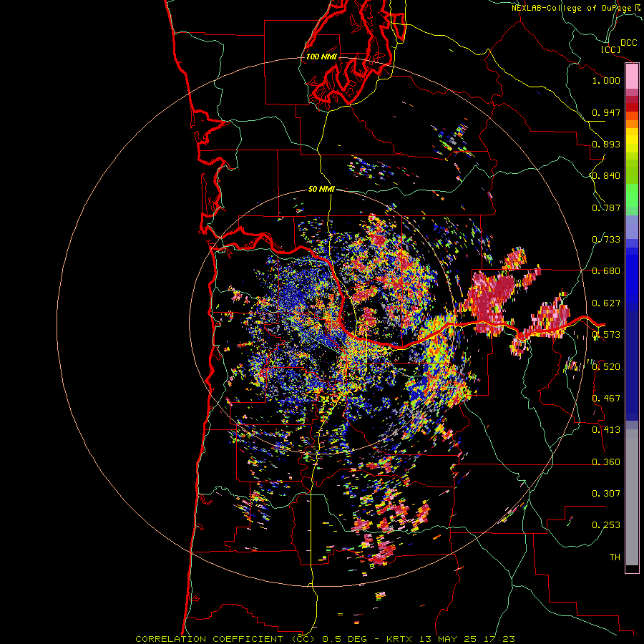The image size is (644, 644).
Task: Click the 0.787 legend value
Action: pyautogui.click(x=606, y=208)
